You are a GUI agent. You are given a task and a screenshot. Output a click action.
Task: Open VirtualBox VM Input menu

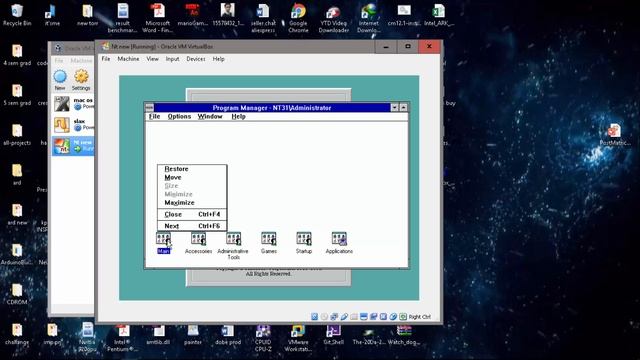pyautogui.click(x=172, y=59)
